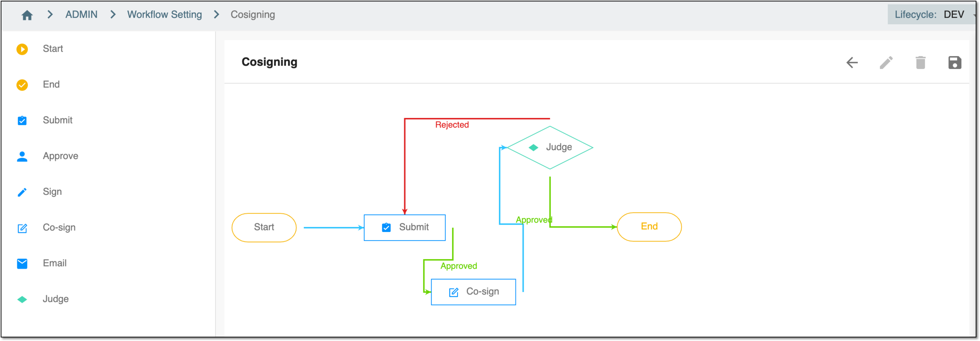Select the Co-sign label in the palette
This screenshot has width=980, height=341.
point(59,227)
